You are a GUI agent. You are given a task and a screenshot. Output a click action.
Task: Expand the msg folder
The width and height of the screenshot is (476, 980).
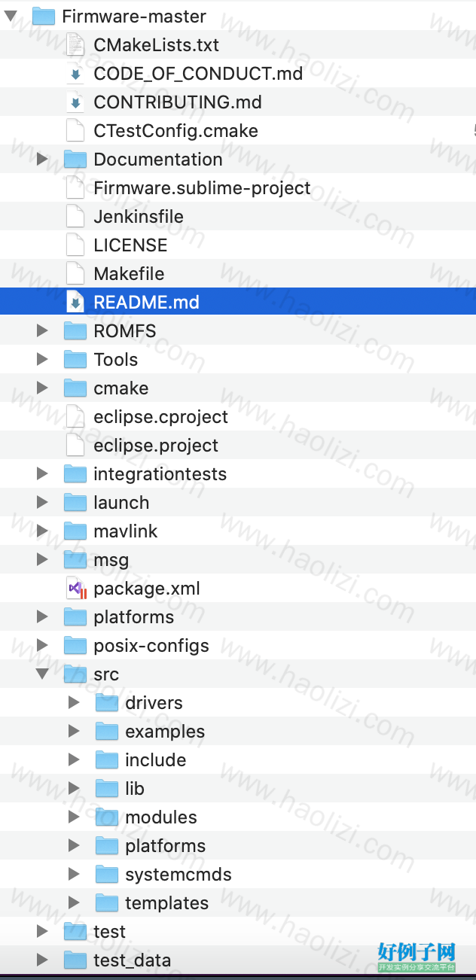tap(42, 560)
